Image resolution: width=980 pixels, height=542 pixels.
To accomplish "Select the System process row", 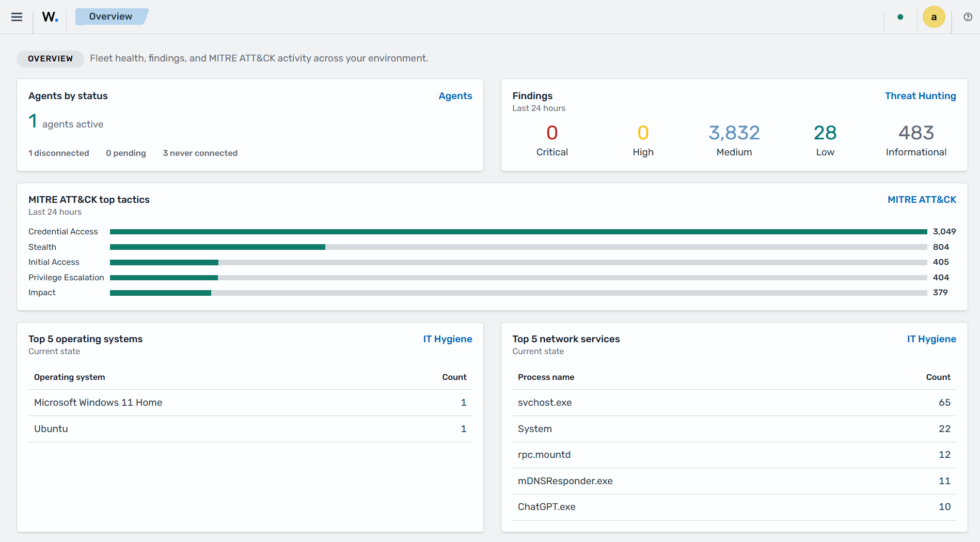I will click(x=734, y=429).
